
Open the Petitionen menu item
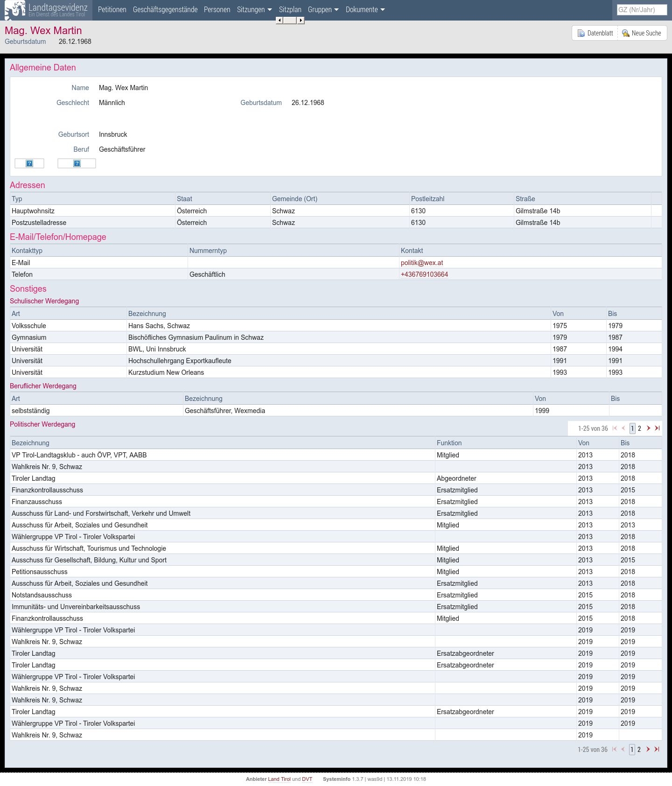coord(112,10)
